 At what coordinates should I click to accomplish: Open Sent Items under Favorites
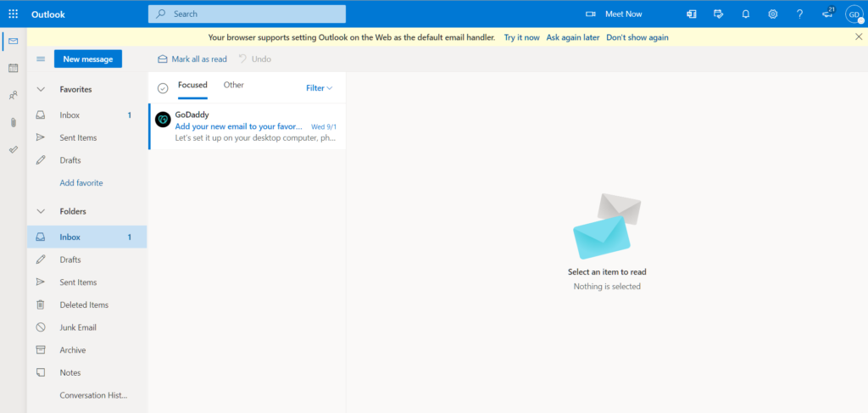pos(87,137)
